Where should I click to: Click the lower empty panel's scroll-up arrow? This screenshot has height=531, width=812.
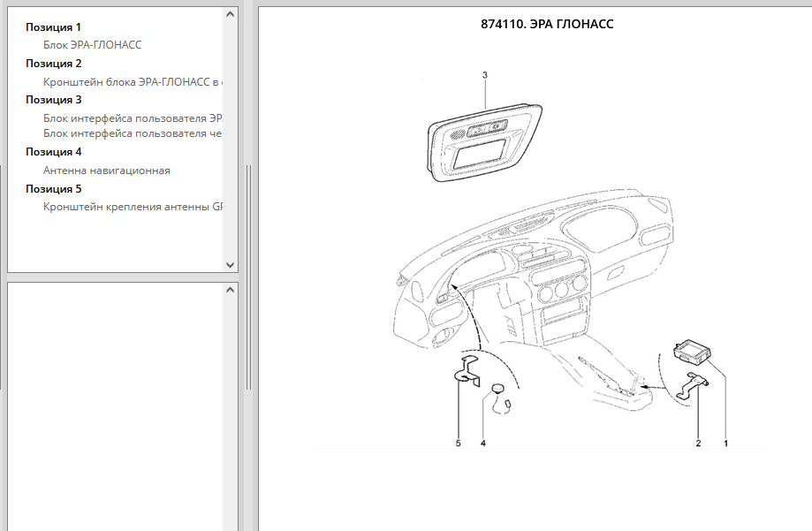click(x=231, y=290)
